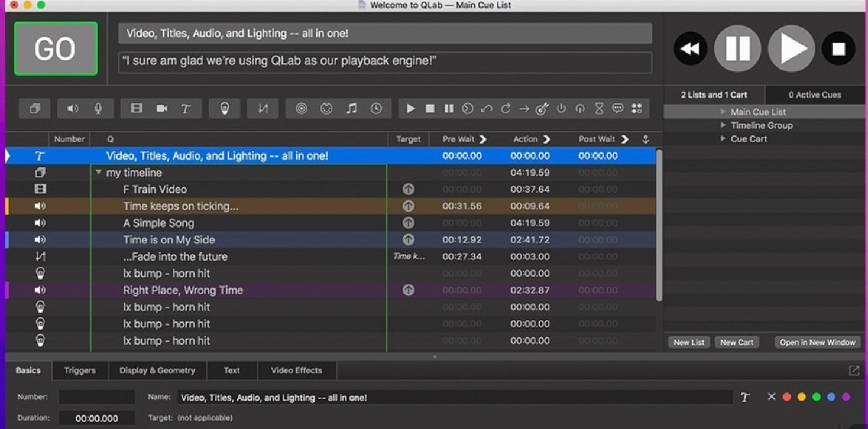This screenshot has width=868, height=429.
Task: Add a Script cue with four-dots icon
Action: pyautogui.click(x=637, y=109)
